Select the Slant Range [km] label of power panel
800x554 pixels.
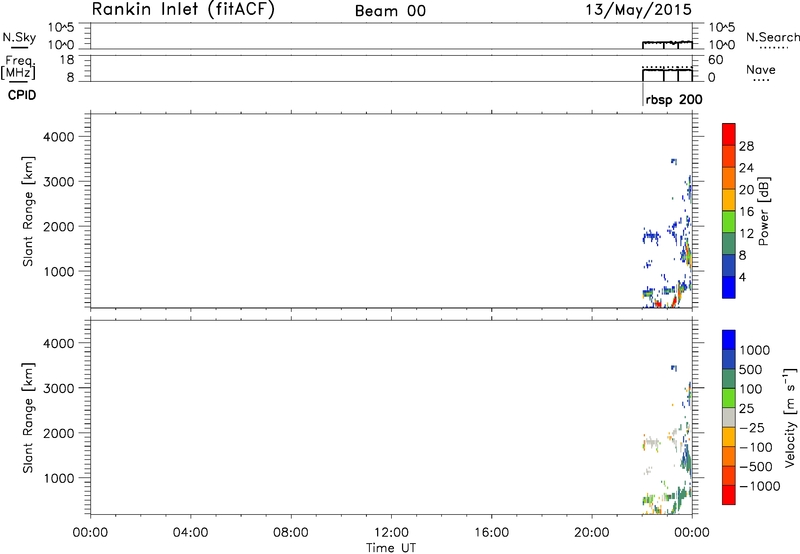coord(28,211)
